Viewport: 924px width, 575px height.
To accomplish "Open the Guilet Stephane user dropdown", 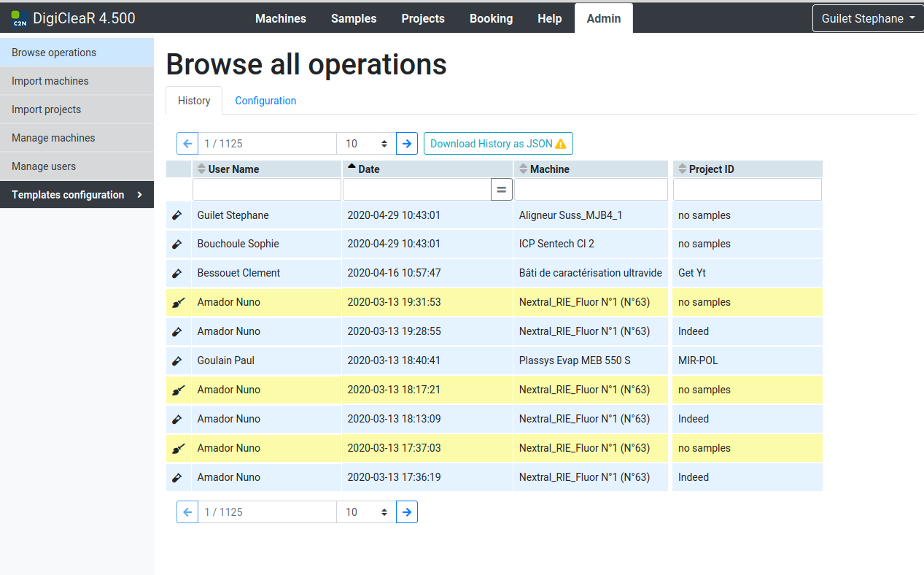I will (x=867, y=19).
